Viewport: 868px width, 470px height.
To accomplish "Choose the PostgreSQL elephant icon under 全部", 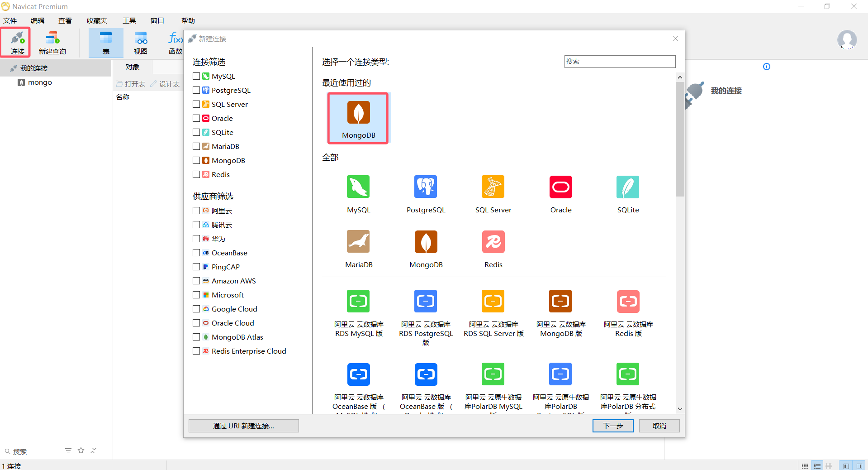I will [x=426, y=187].
